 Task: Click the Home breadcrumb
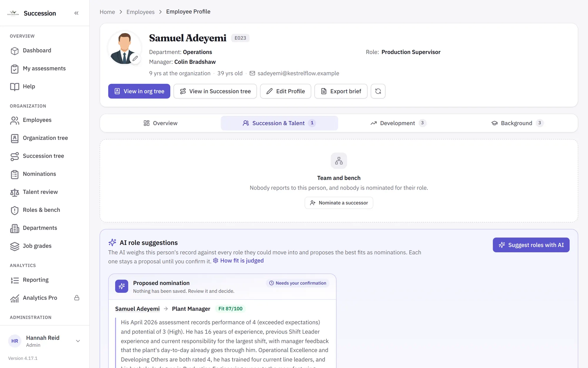pyautogui.click(x=107, y=12)
